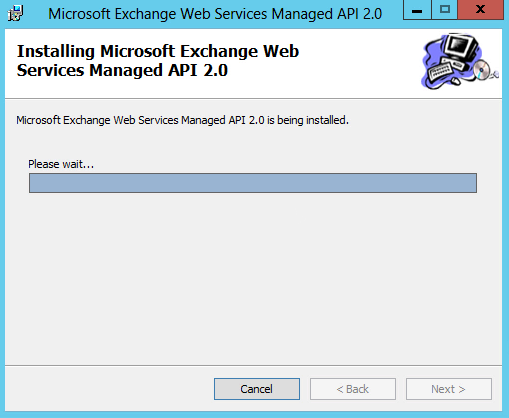This screenshot has height=418, width=509.
Task: Cancel the installation
Action: coord(257,389)
